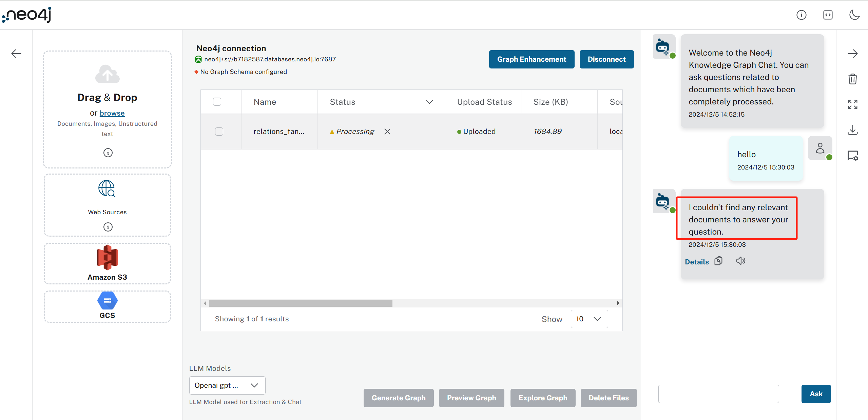868x420 pixels.
Task: Play text-to-speech for bot reply
Action: pyautogui.click(x=740, y=261)
